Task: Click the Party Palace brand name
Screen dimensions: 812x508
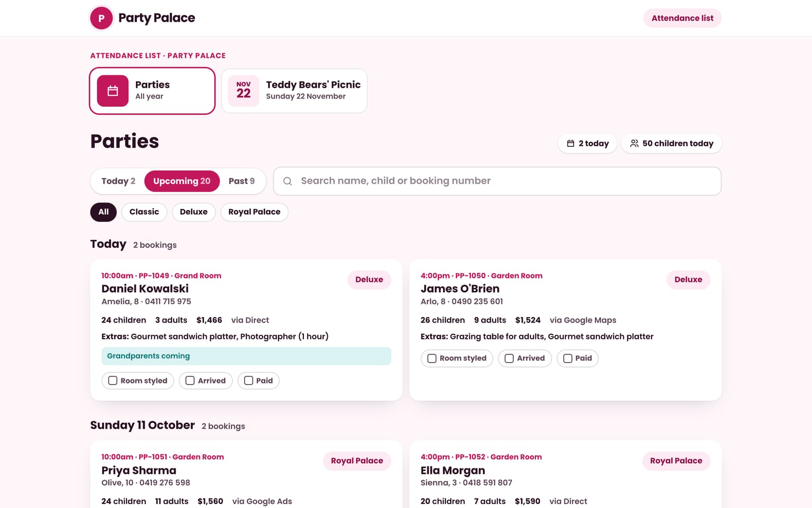Action: coord(157,18)
